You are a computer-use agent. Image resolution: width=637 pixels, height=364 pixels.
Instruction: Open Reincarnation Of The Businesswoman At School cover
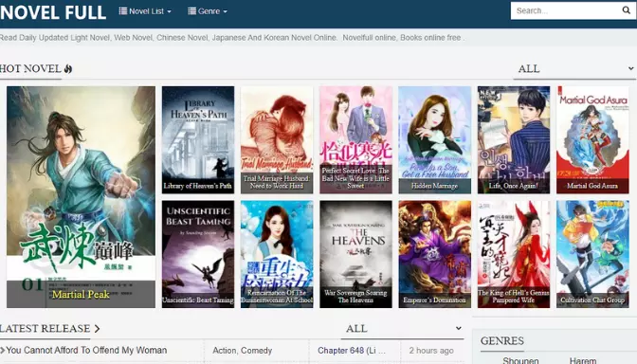coord(277,254)
